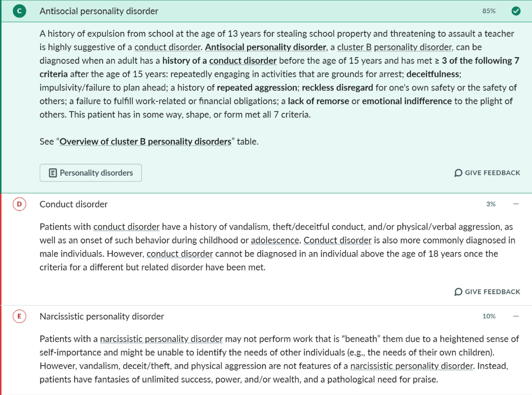Click the document icon in Personality disorders button
Image resolution: width=532 pixels, height=395 pixels.
(53, 173)
